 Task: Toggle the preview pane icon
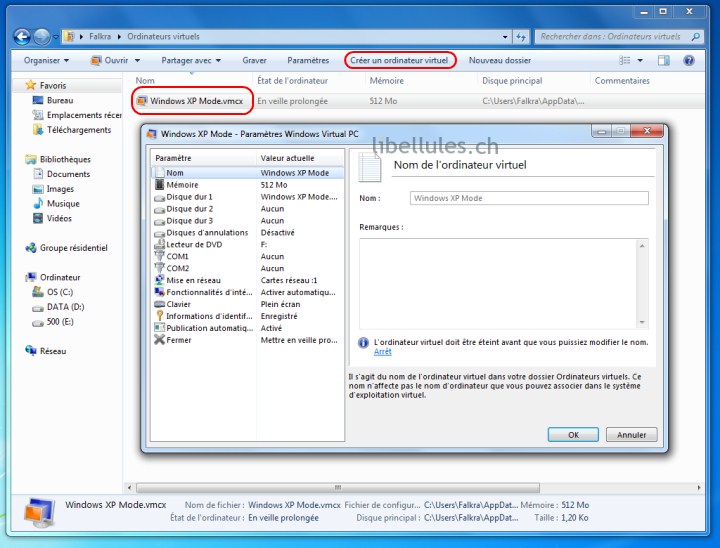coord(664,60)
